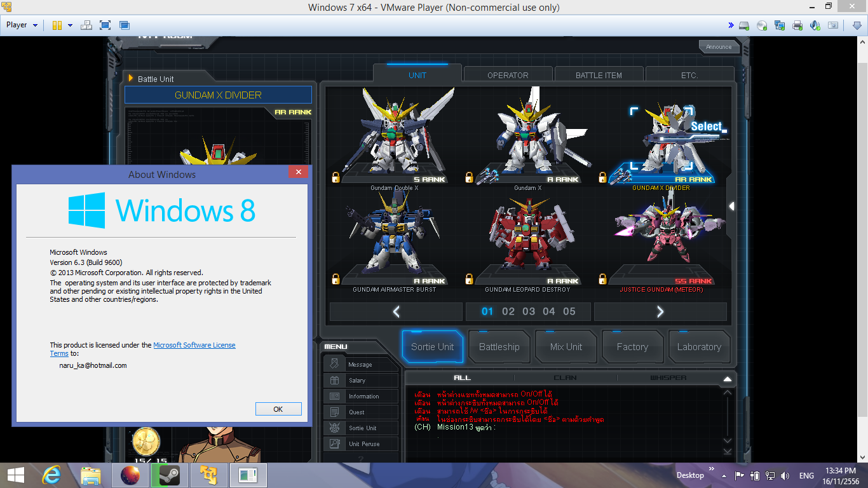Click the lock icon on GUNDAM X DIVIDER
This screenshot has height=488, width=868.
pos(602,177)
